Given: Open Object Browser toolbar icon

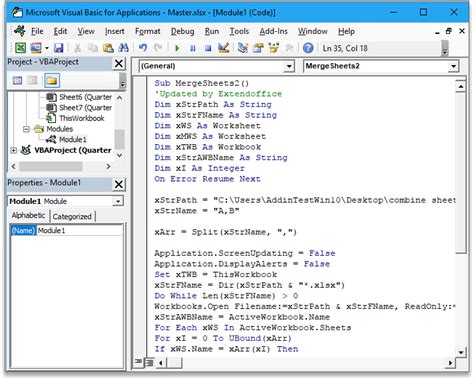Looking at the screenshot, I should [x=274, y=48].
